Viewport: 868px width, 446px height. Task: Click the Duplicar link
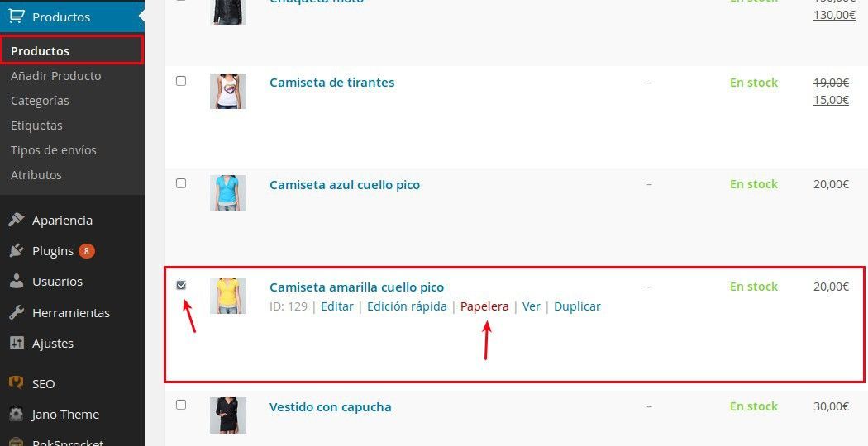tap(577, 306)
